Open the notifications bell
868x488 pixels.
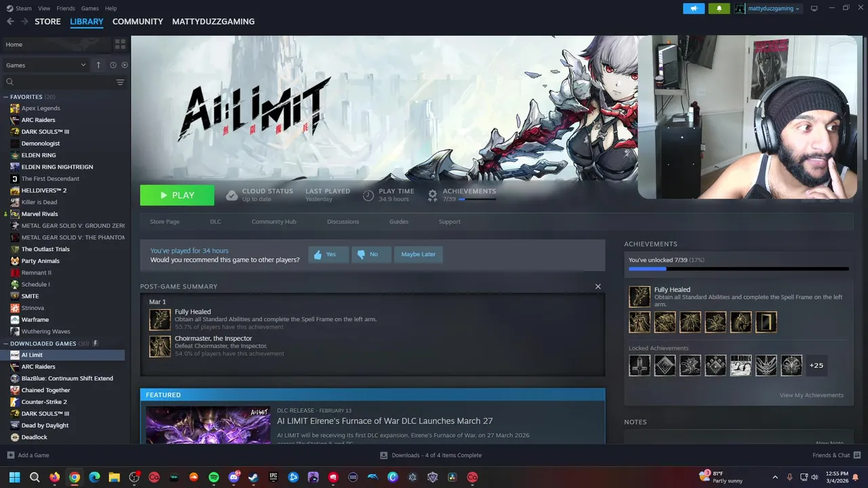(719, 8)
